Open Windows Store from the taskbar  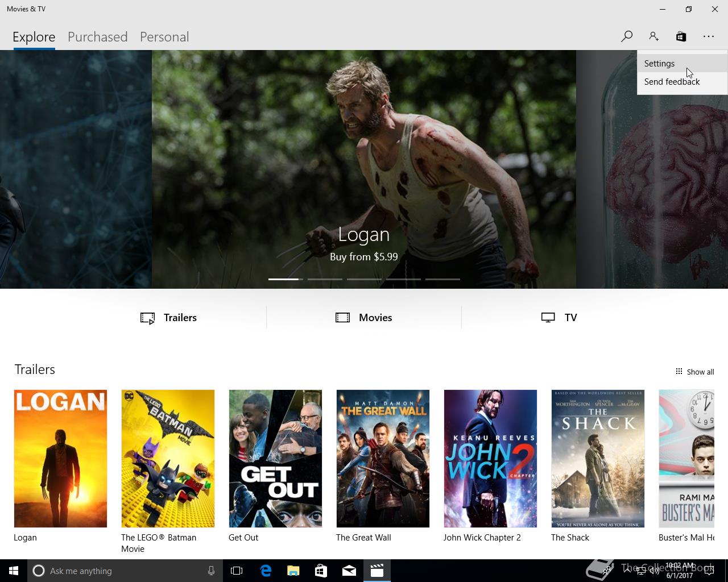tap(321, 571)
